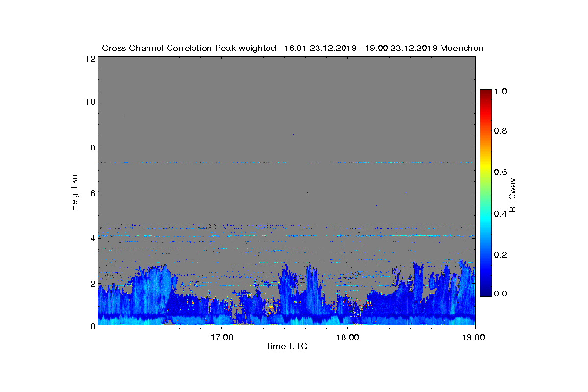Click the dark blue bottom of the colorbar

tap(486, 293)
